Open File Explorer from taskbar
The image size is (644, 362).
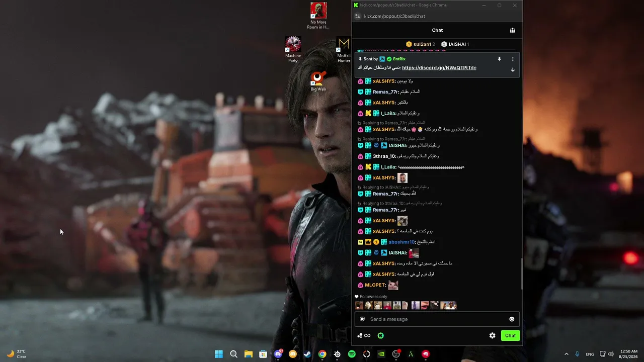(x=248, y=354)
